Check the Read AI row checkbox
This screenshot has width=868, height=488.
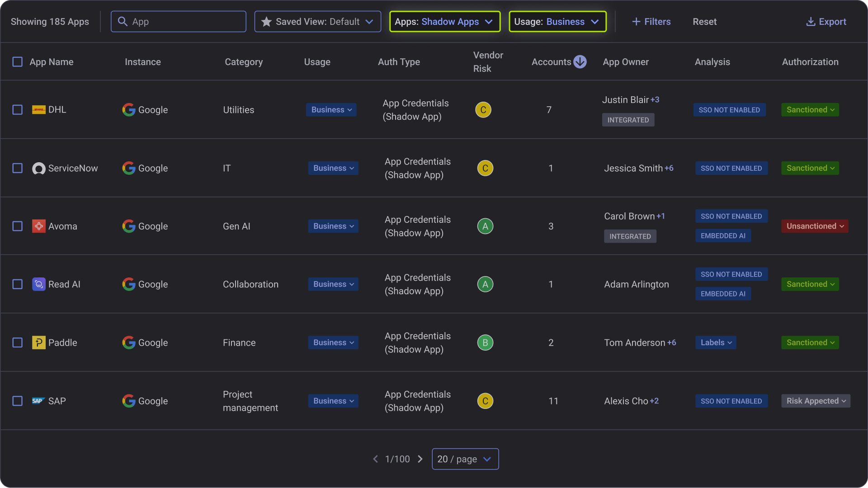tap(17, 284)
